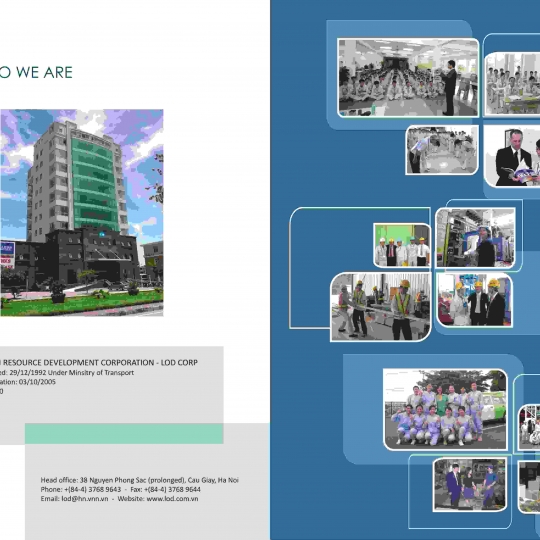Viewport: 540px width, 540px height.
Task: Open the photo of five men in hard hats
Action: click(x=402, y=245)
